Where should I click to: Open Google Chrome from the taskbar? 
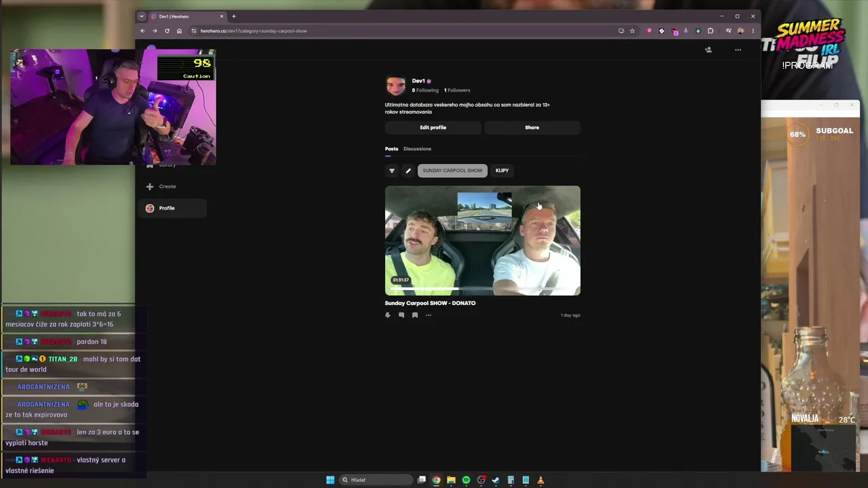tap(437, 480)
